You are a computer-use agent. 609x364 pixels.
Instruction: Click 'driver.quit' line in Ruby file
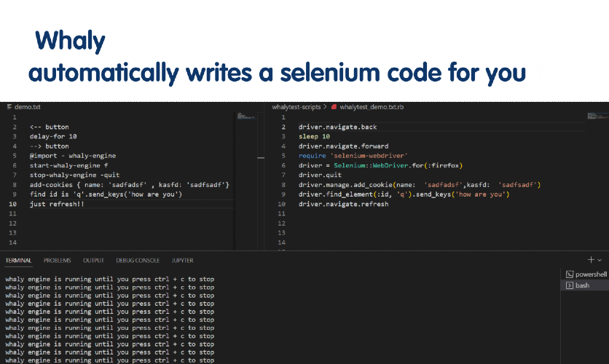click(x=320, y=175)
